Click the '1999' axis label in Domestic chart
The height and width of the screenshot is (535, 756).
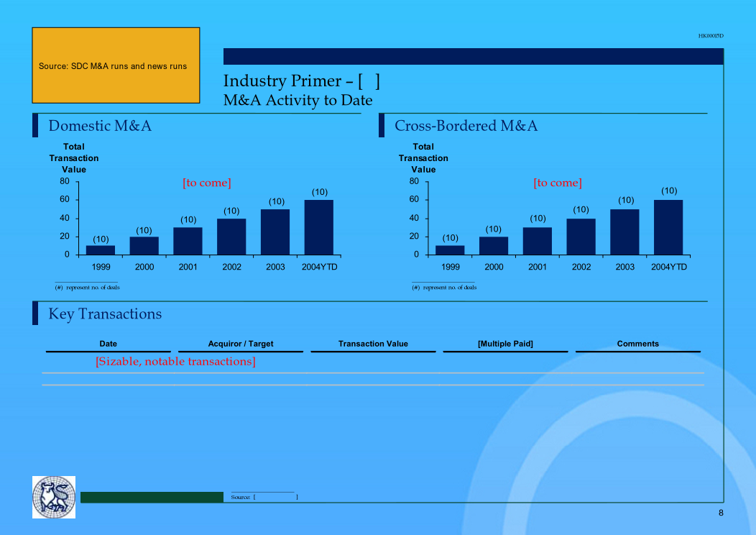point(101,267)
